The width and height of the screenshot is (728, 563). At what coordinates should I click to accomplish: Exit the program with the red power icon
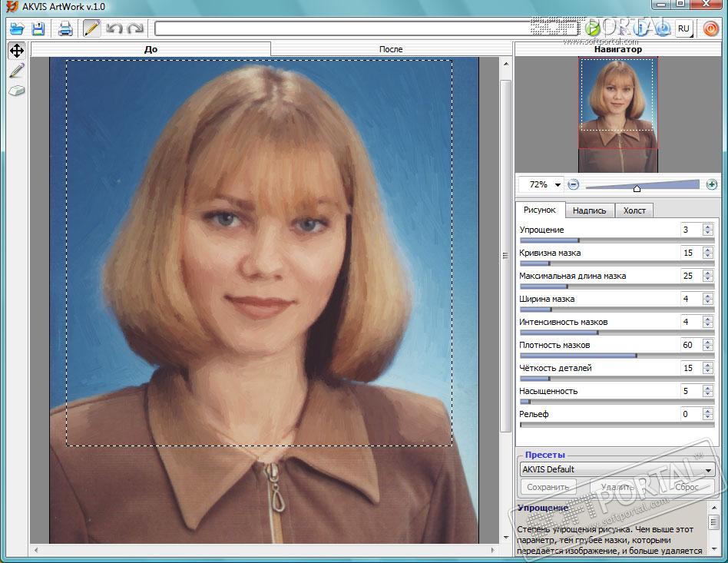(x=710, y=28)
